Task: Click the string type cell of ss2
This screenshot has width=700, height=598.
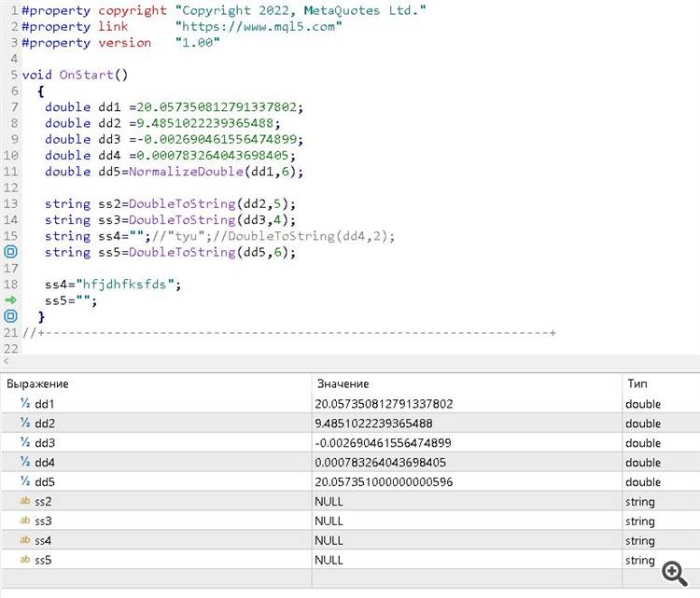Action: click(x=640, y=502)
